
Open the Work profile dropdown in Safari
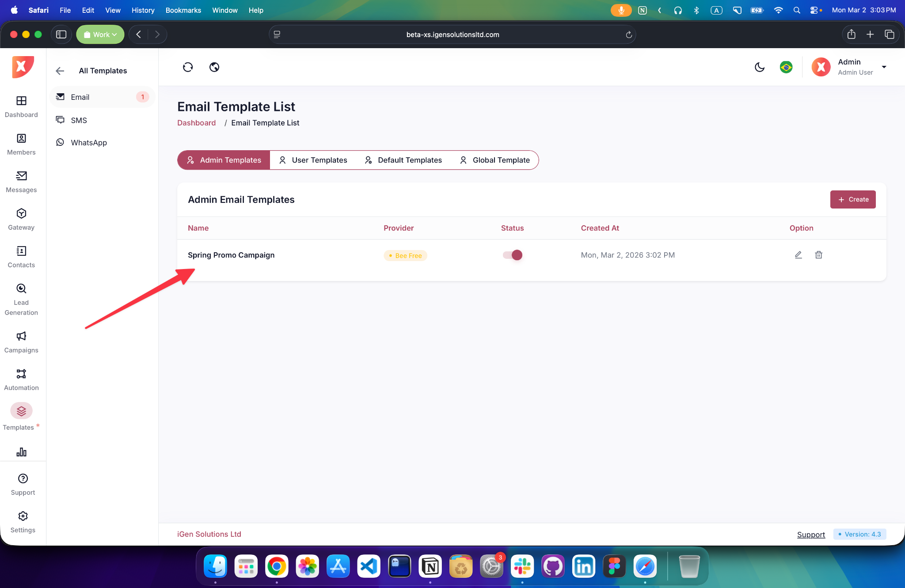100,34
